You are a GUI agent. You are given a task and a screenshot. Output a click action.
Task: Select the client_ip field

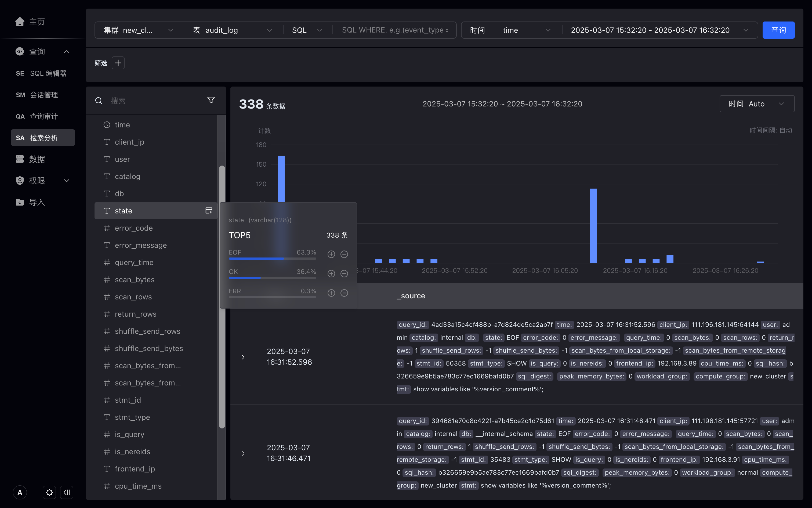tap(156, 142)
